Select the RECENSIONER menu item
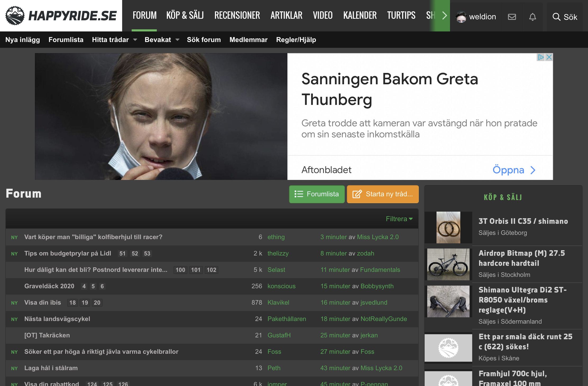The height and width of the screenshot is (386, 588). click(237, 15)
